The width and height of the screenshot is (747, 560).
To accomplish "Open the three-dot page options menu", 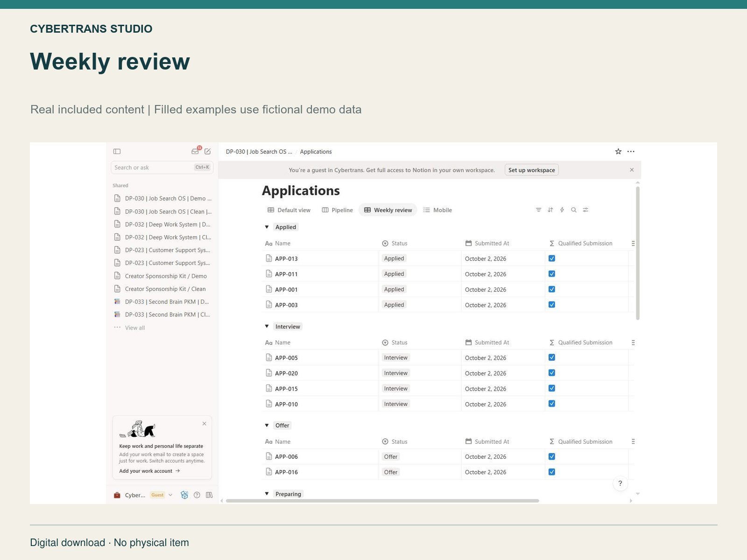I will (x=631, y=152).
